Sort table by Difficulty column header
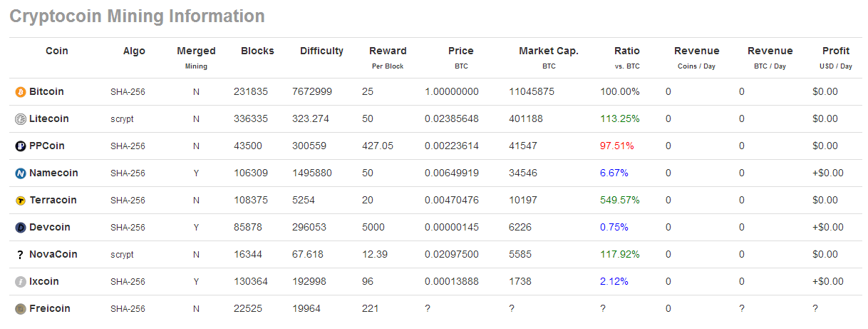 click(x=321, y=51)
